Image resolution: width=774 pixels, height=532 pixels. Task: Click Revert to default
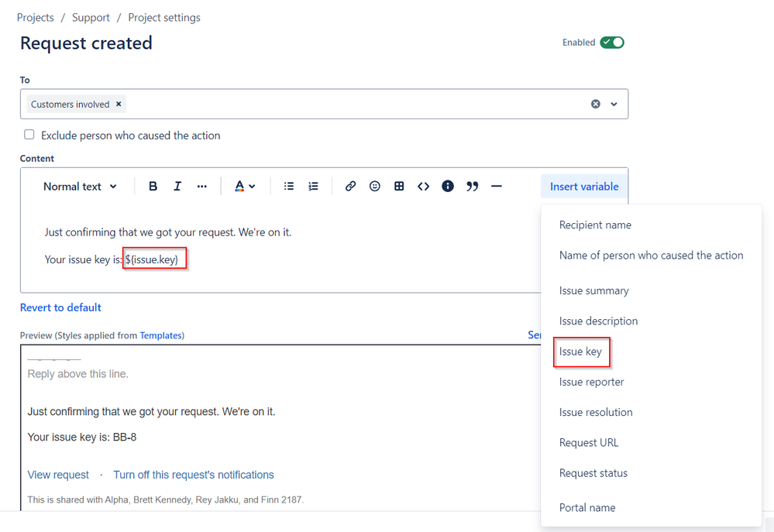60,307
